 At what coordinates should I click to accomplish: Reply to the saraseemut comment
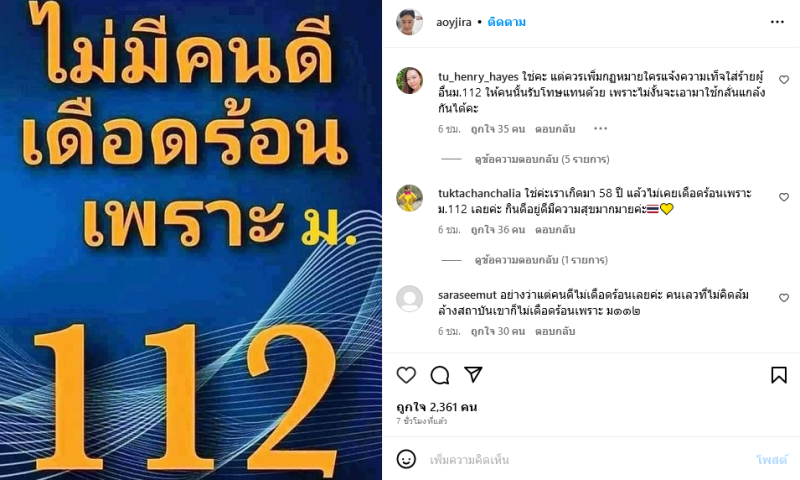(555, 331)
